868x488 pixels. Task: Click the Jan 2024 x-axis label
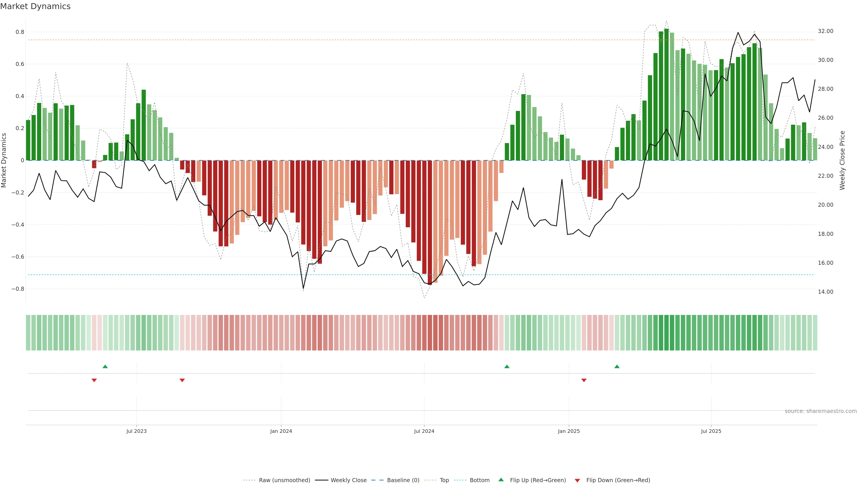[281, 431]
